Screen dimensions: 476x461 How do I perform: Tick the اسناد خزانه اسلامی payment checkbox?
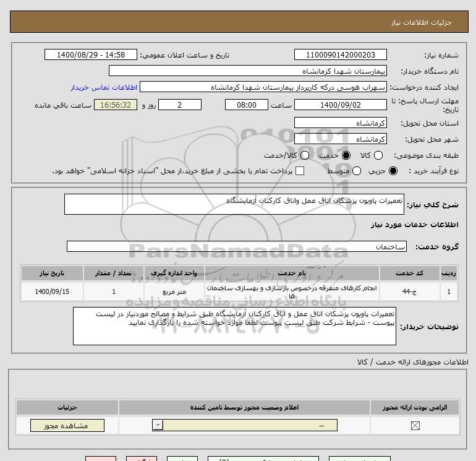[300, 171]
